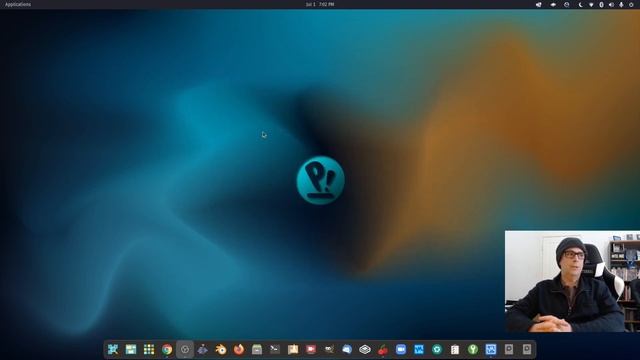Image resolution: width=640 pixels, height=360 pixels.
Task: Open the Wi-Fi network indicator
Action: coord(591,4)
